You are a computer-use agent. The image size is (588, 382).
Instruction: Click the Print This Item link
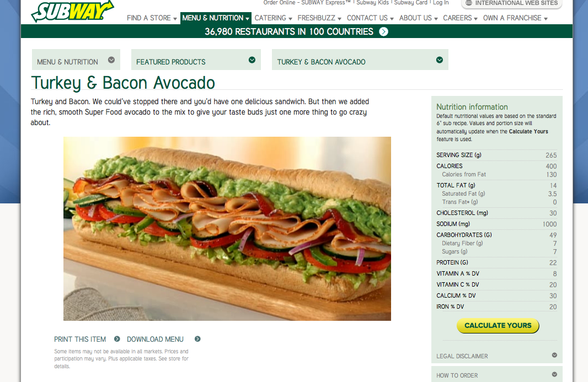coord(80,339)
